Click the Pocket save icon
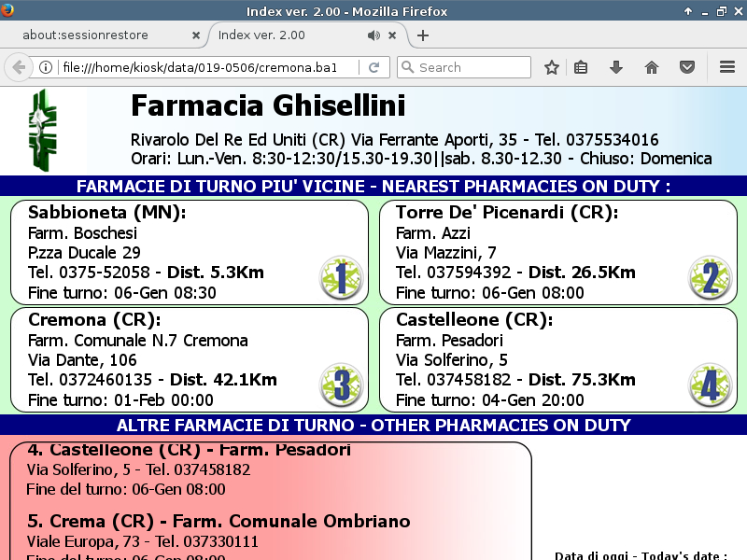Screen dimensions: 747x560 686,67
